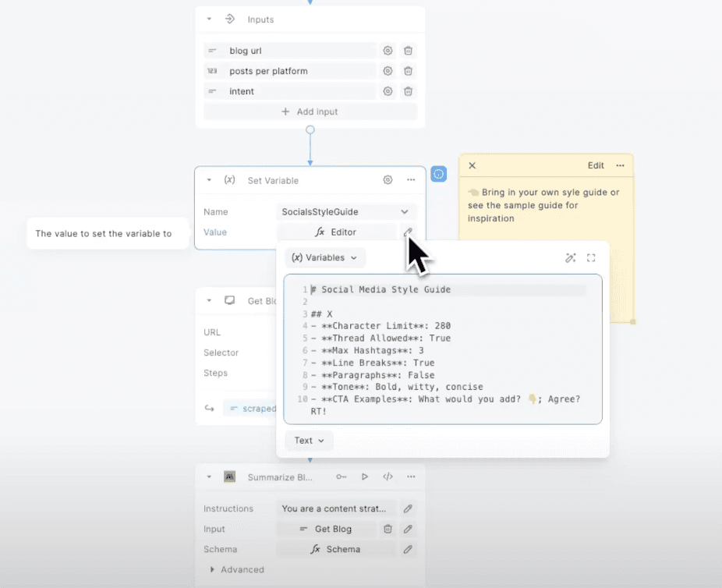Click the Summarize node key icon
722x588 pixels.
point(342,476)
